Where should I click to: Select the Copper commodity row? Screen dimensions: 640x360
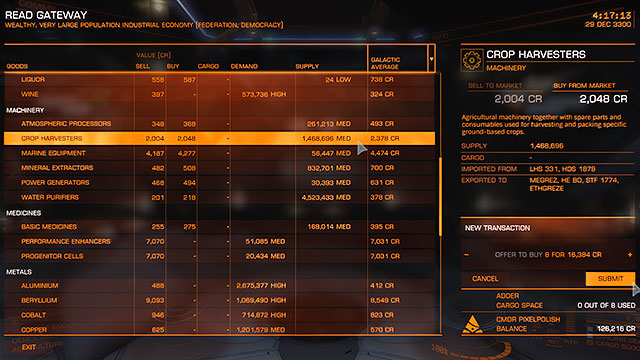click(220, 329)
